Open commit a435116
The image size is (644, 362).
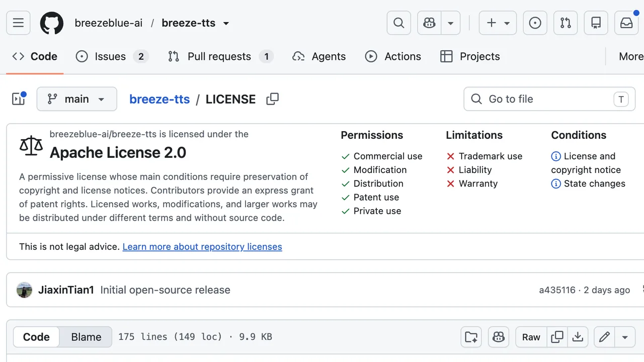pyautogui.click(x=557, y=290)
